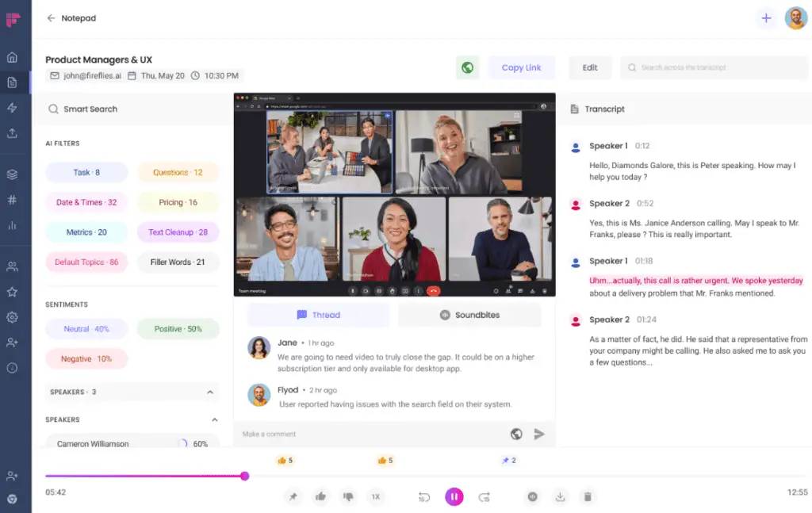Viewport: 812px width, 513px height.
Task: Open the Home icon in sidebar
Action: pos(12,57)
